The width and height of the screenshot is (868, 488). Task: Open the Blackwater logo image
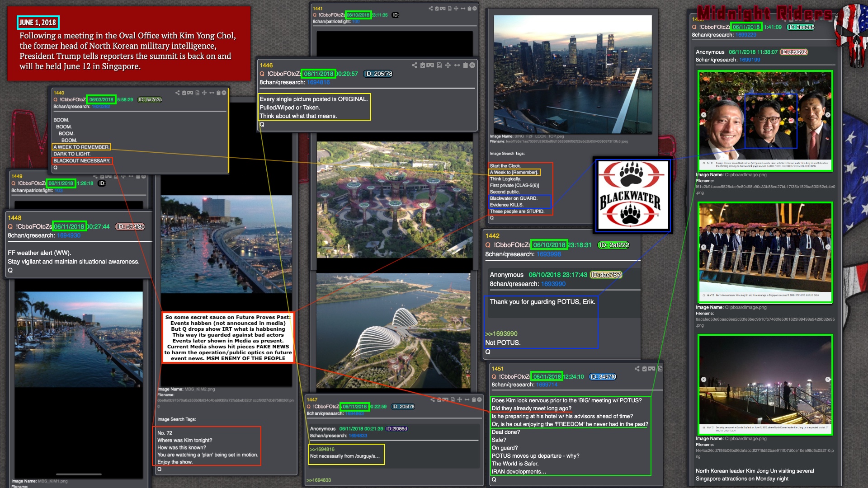pos(633,195)
